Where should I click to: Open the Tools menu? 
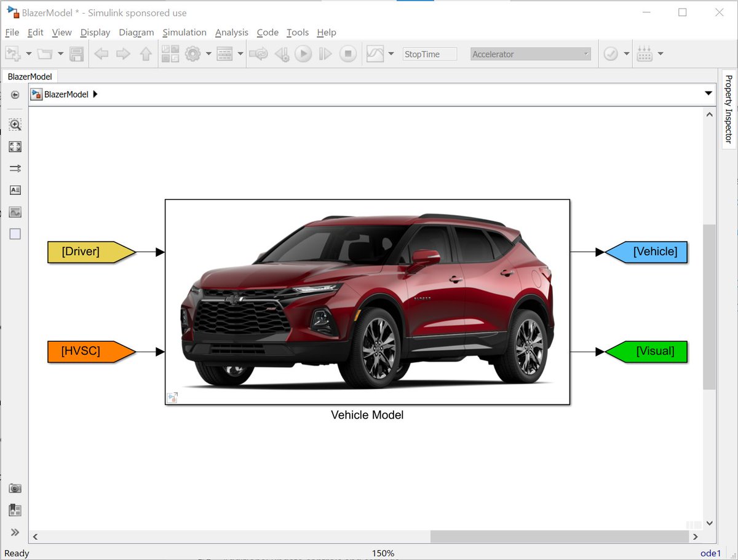click(x=298, y=32)
